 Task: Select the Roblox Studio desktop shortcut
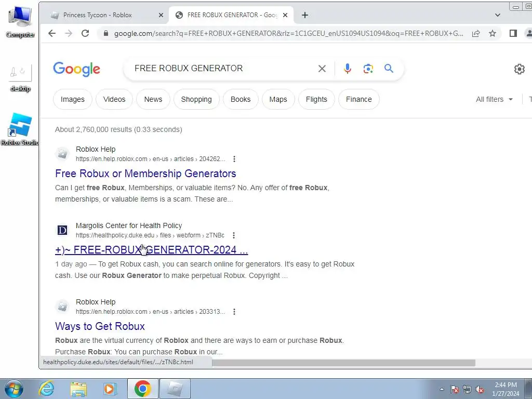click(x=20, y=129)
